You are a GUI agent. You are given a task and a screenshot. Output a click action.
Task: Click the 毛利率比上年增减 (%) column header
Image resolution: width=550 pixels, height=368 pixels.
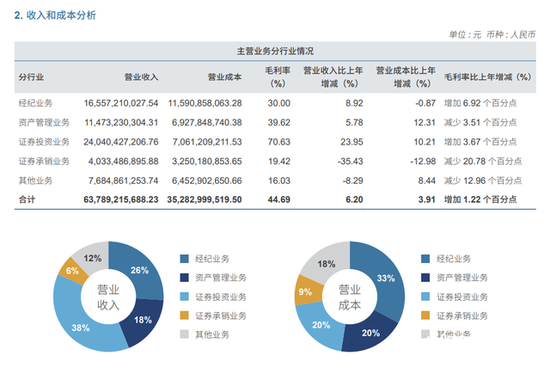pyautogui.click(x=488, y=77)
